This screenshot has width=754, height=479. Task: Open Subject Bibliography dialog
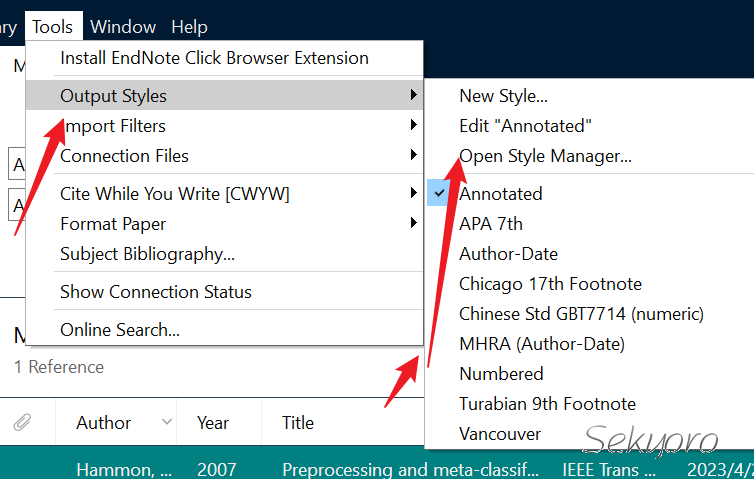(147, 254)
